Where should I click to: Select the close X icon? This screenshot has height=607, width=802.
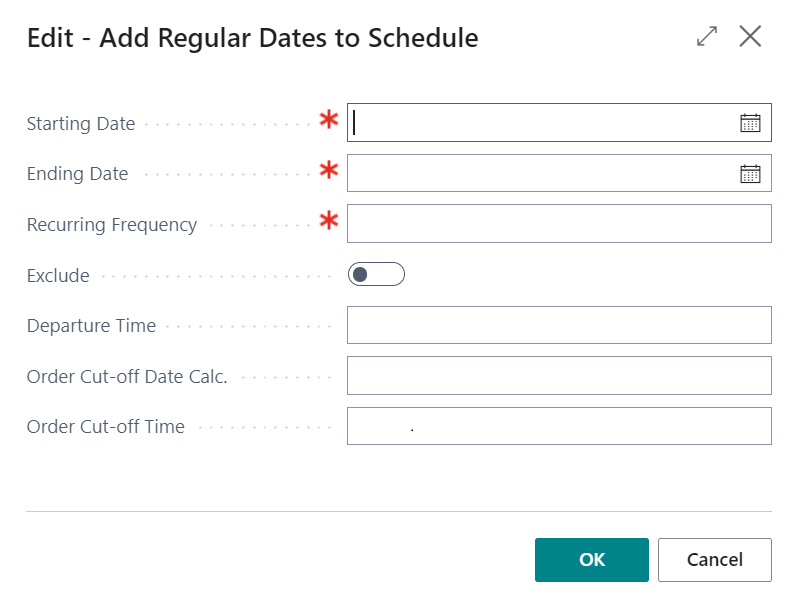coord(750,36)
